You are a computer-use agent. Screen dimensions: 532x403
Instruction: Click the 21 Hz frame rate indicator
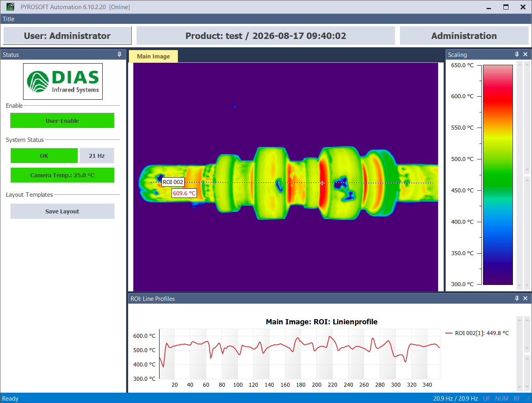click(97, 156)
